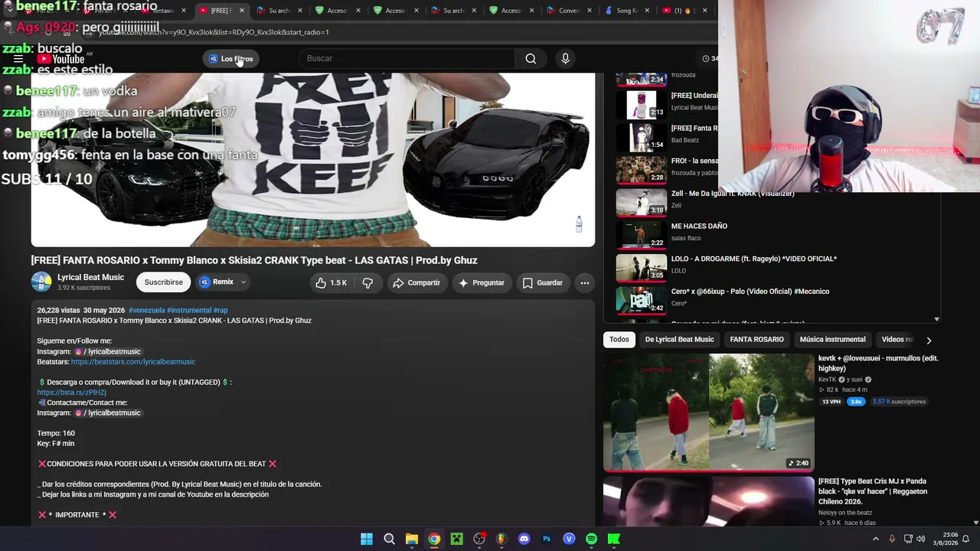Expand the Remix dropdown arrow
980x551 pixels.
click(243, 282)
